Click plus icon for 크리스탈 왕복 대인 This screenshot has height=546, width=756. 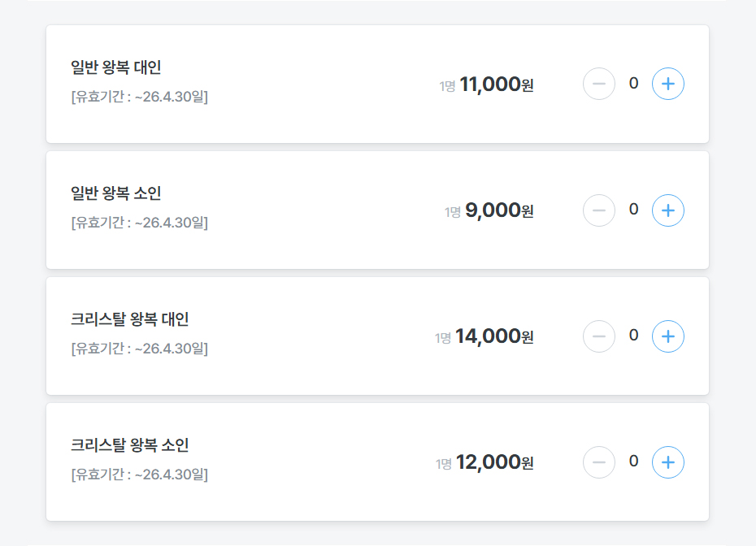[667, 336]
